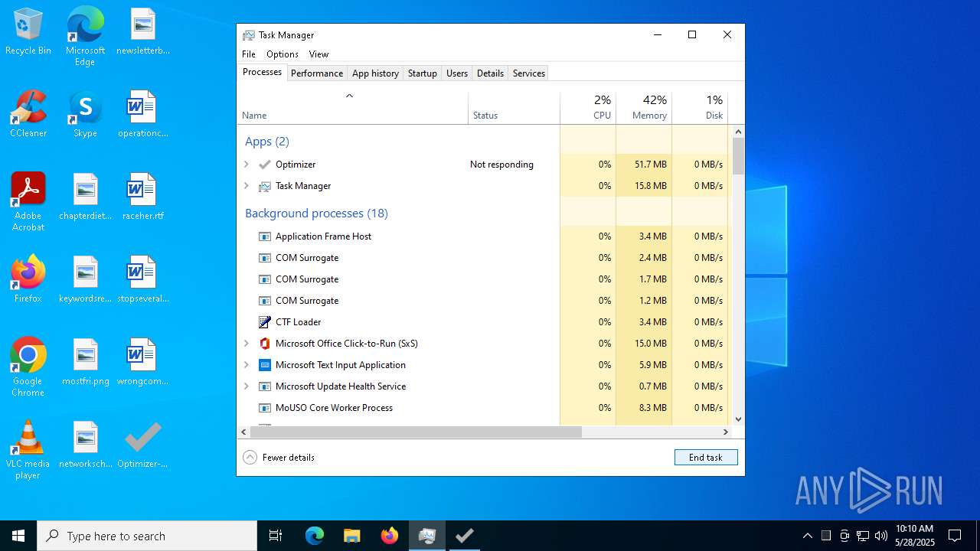Sort by the Memory column header
This screenshot has width=980, height=551.
point(644,108)
